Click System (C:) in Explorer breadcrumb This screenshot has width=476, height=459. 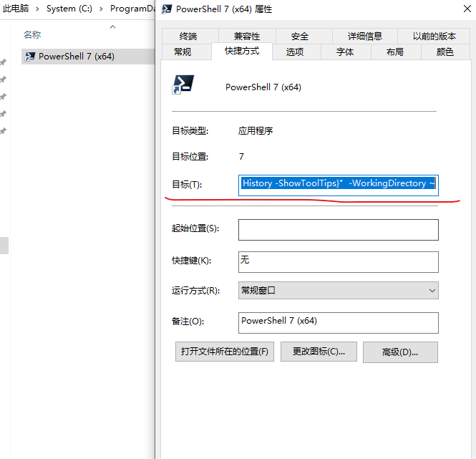pyautogui.click(x=69, y=9)
